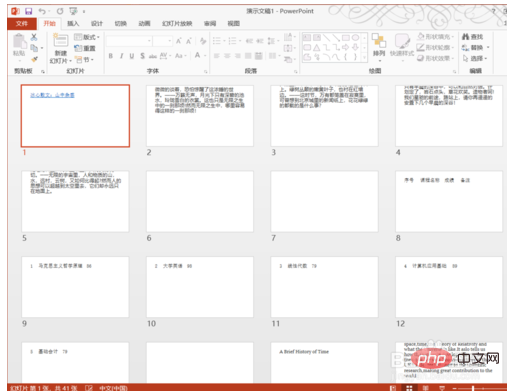The width and height of the screenshot is (510, 391).
Task: Open the Shape Fill (形状填充) dropdown
Action: [x=435, y=37]
